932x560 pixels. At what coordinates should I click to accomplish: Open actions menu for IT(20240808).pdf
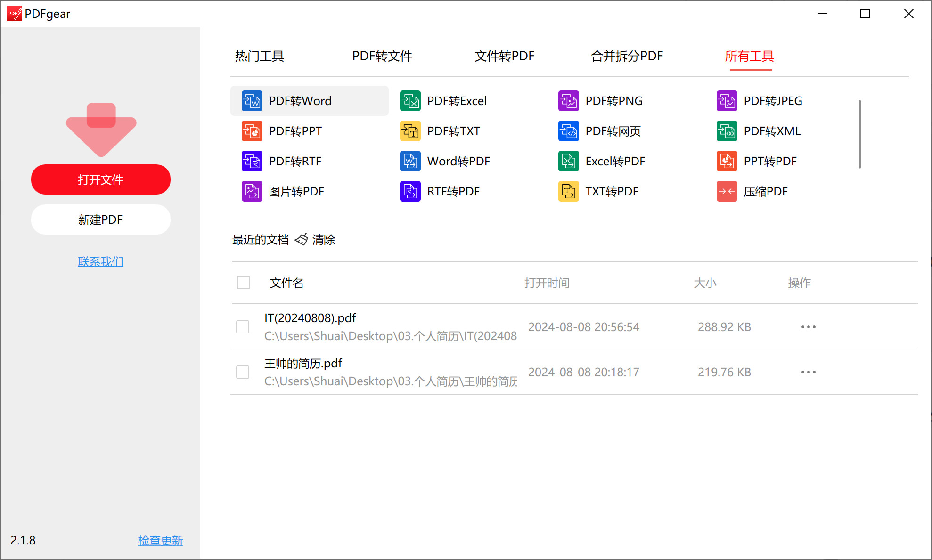[808, 326]
